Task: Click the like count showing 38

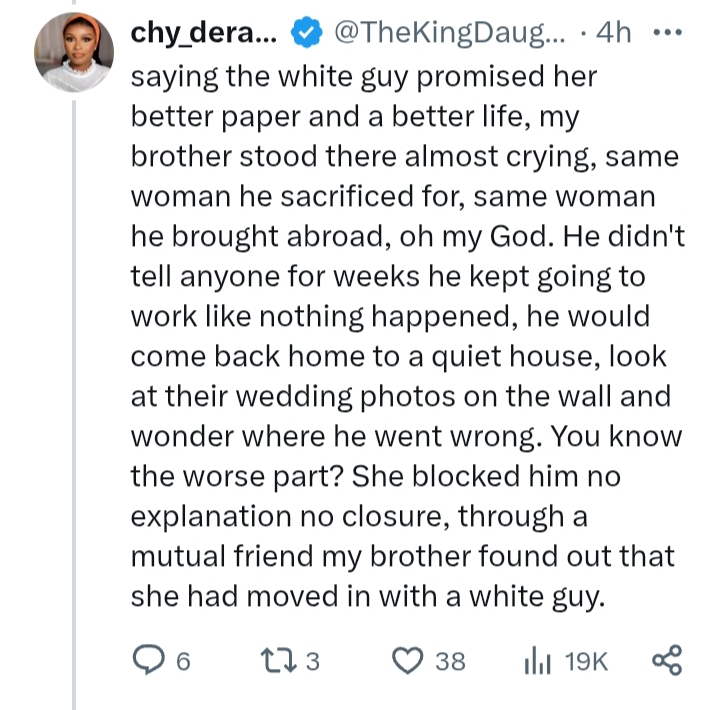Action: (450, 660)
